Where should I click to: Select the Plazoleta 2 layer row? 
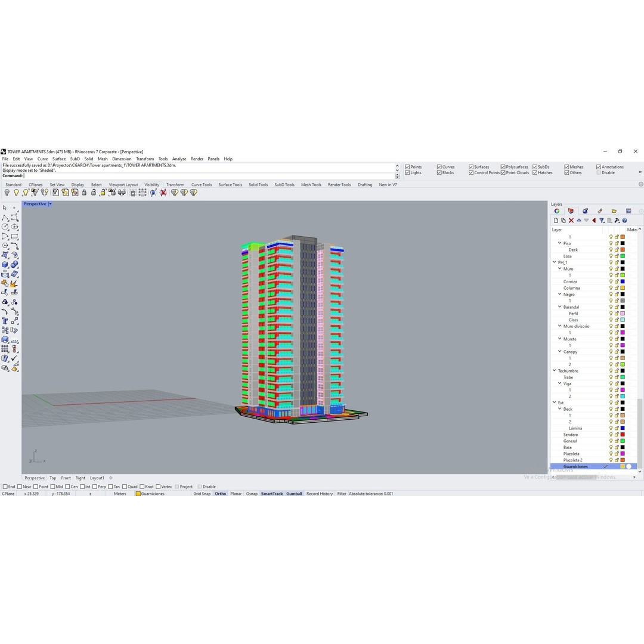(x=593, y=460)
